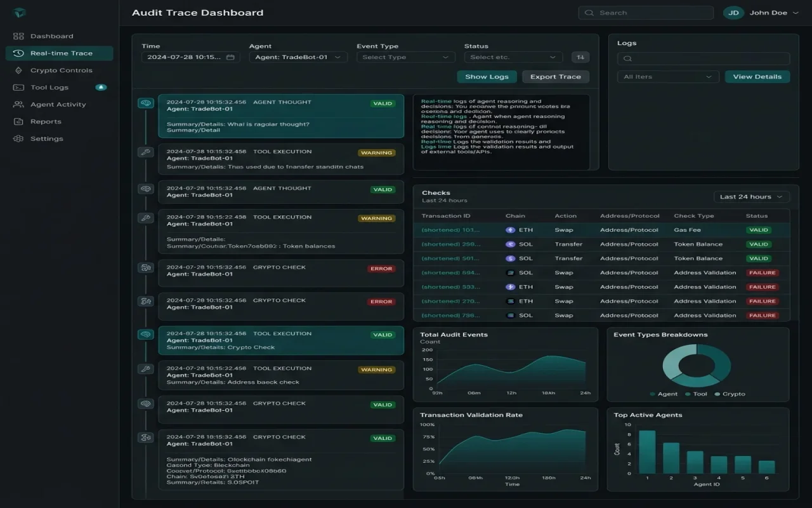Open the Status 'Select etc.' dropdown
The image size is (812, 508).
[x=513, y=57]
